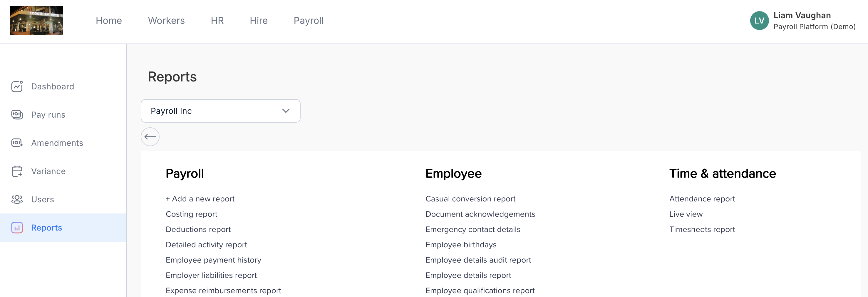The image size is (868, 297).
Task: Click the Amendments icon in sidebar
Action: (17, 143)
